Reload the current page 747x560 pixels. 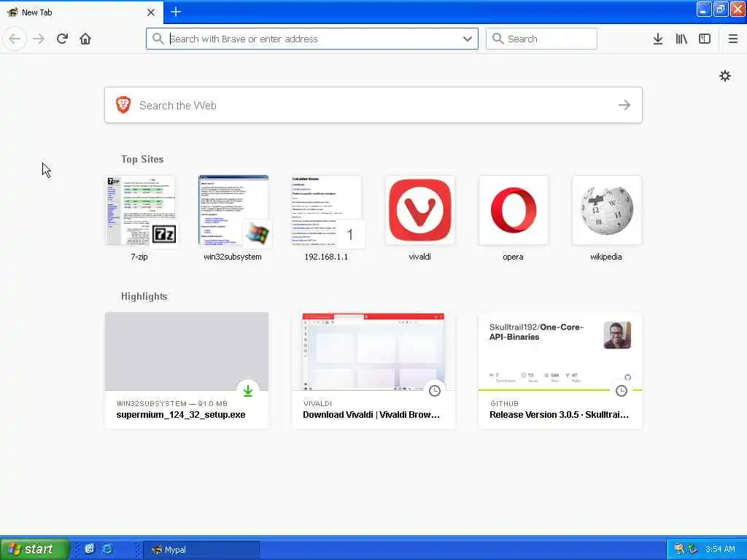62,39
